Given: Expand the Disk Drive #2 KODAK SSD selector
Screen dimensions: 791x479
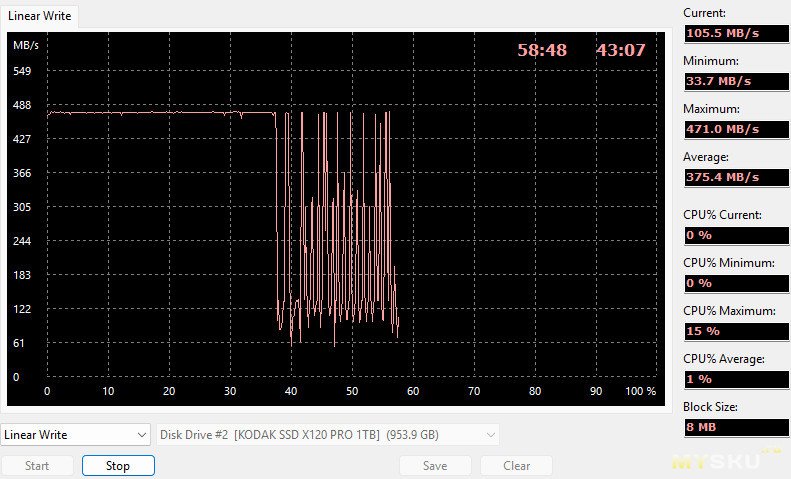Looking at the screenshot, I should point(327,435).
